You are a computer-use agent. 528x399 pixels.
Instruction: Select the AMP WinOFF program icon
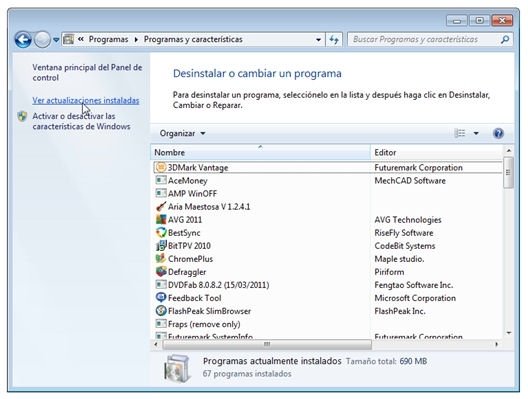pos(161,193)
